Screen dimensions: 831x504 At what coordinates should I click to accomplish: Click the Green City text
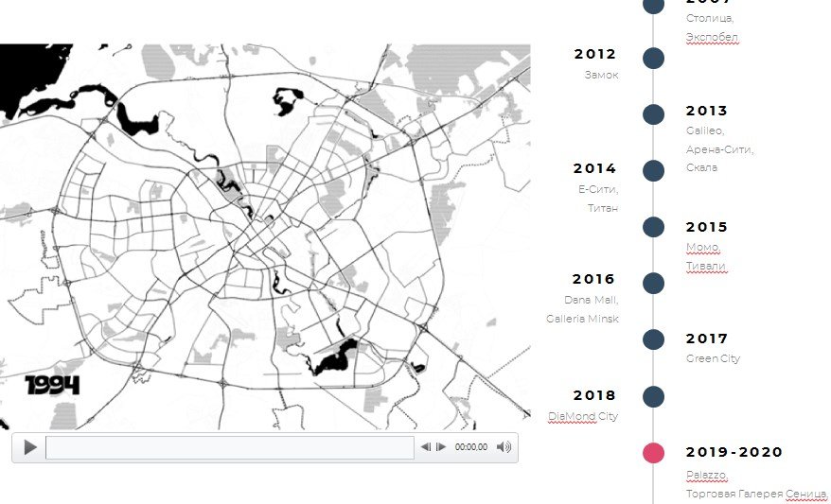(x=713, y=358)
